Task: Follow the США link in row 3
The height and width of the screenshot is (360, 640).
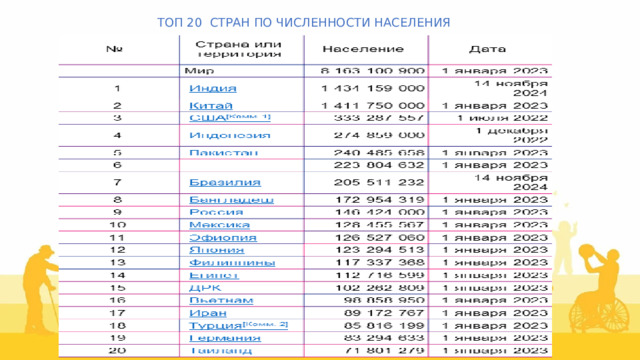Action: click(x=207, y=118)
